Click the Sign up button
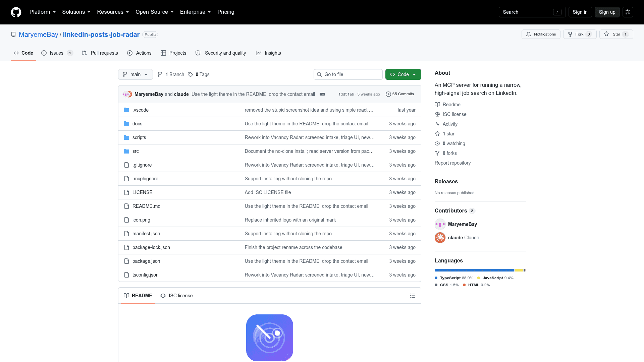This screenshot has width=644, height=362. click(x=607, y=12)
